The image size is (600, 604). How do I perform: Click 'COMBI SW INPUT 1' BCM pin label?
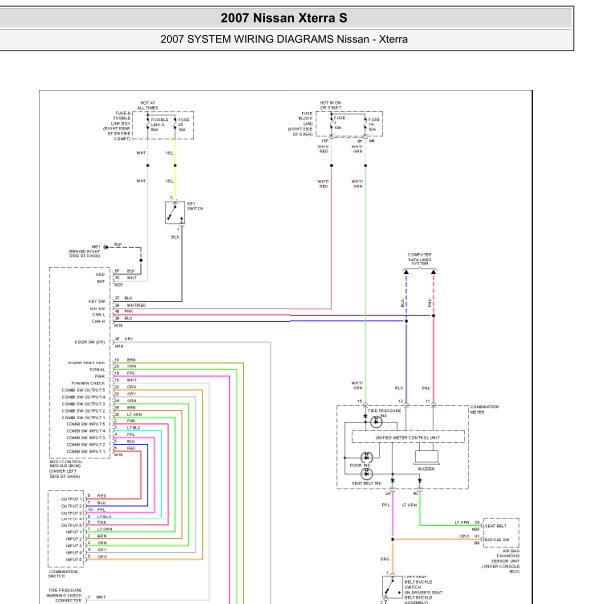coord(85,451)
